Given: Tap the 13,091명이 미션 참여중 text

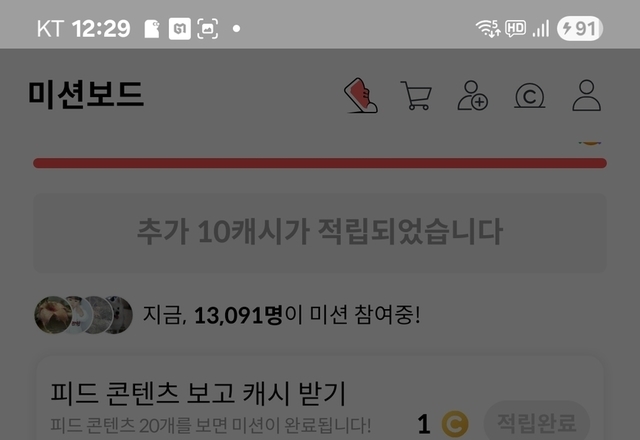Looking at the screenshot, I should [281, 315].
